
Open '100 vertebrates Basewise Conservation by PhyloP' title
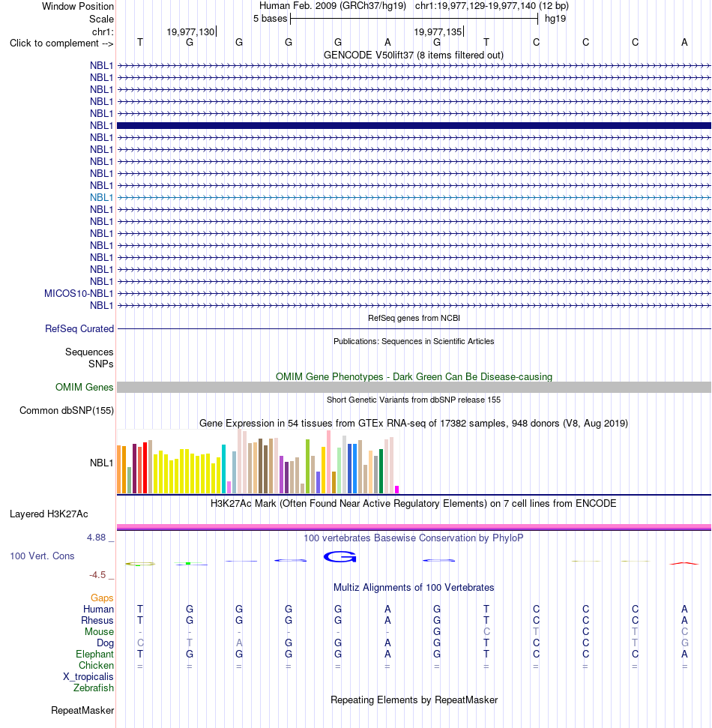coord(414,538)
